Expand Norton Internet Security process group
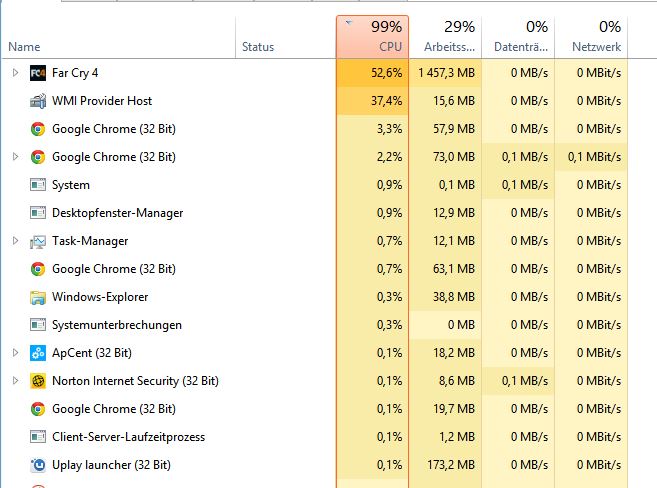657x488 pixels. 15,381
